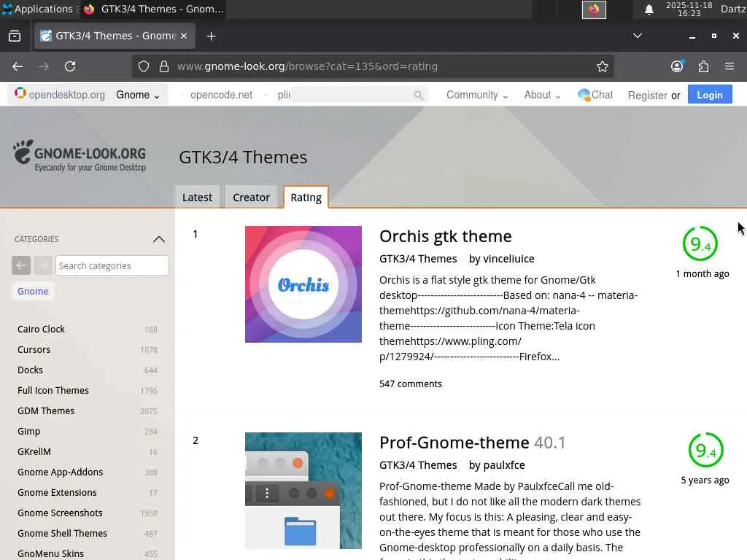Expand the Community dropdown menu

coord(477,95)
